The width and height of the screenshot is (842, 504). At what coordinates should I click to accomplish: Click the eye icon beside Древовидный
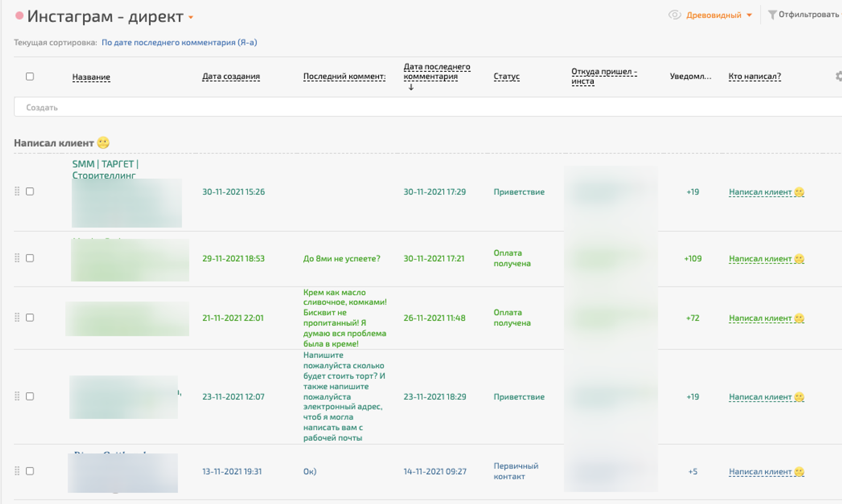(674, 15)
